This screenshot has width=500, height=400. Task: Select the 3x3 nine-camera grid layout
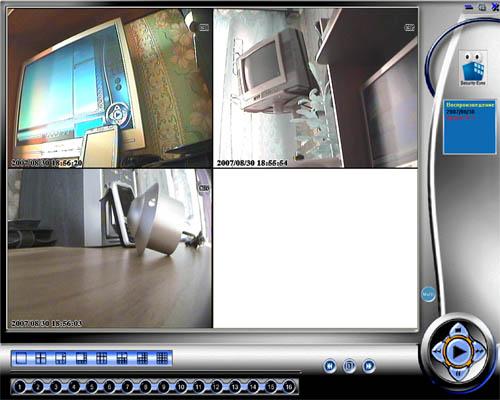tap(102, 359)
